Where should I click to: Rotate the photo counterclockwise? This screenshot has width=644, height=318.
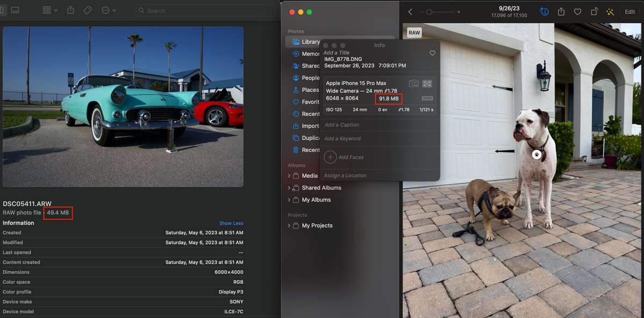coord(594,12)
